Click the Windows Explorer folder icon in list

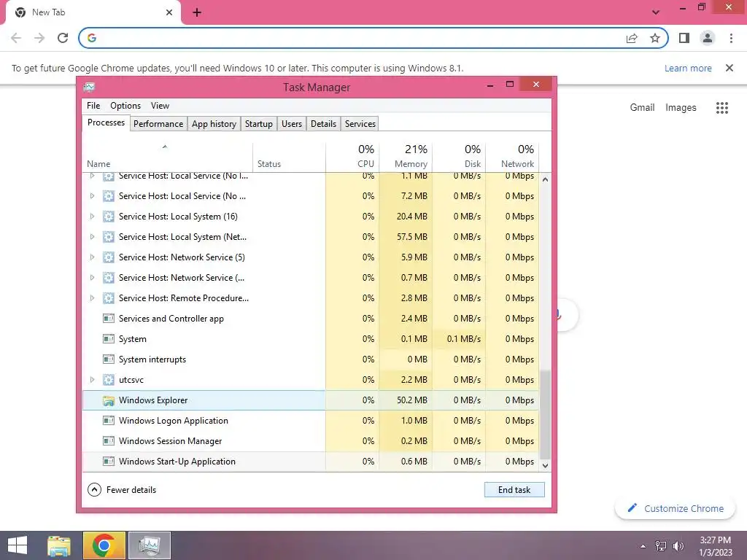(x=109, y=400)
